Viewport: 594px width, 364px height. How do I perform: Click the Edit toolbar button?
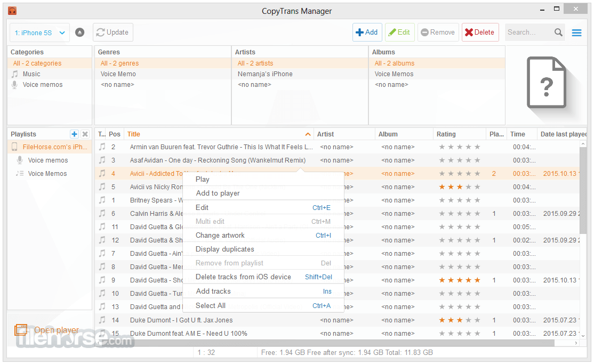coord(400,33)
